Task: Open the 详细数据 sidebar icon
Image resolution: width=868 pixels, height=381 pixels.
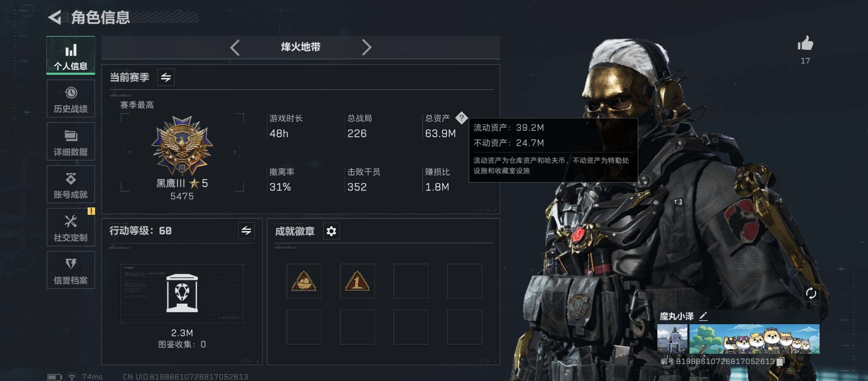Action: point(71,141)
